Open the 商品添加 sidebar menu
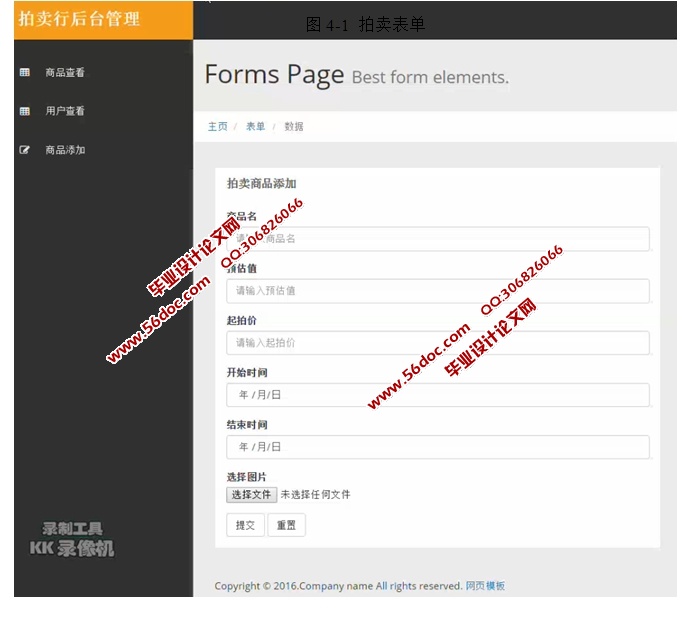 pos(65,150)
